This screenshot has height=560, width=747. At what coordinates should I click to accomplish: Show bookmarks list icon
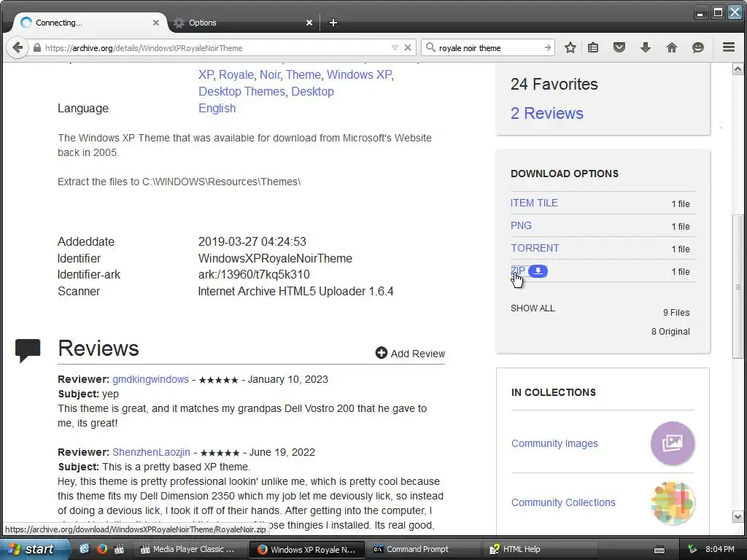coord(592,47)
